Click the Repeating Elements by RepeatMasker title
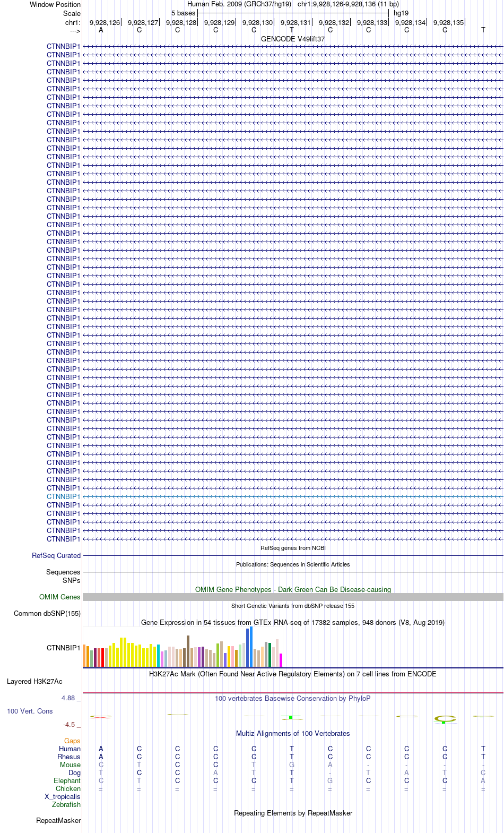The height and width of the screenshot is (833, 504). point(293,813)
